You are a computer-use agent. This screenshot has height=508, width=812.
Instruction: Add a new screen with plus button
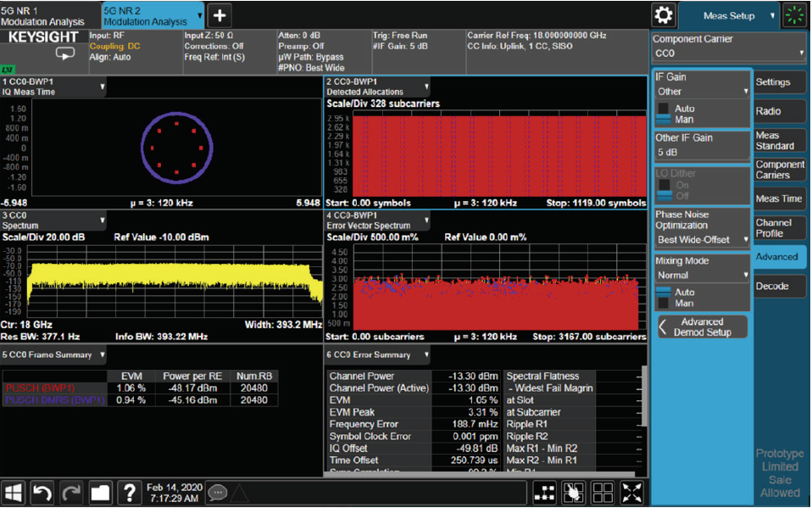click(220, 15)
